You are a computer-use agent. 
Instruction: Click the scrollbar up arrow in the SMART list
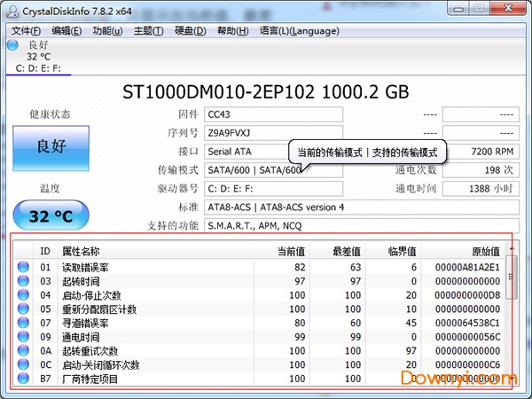click(x=512, y=251)
